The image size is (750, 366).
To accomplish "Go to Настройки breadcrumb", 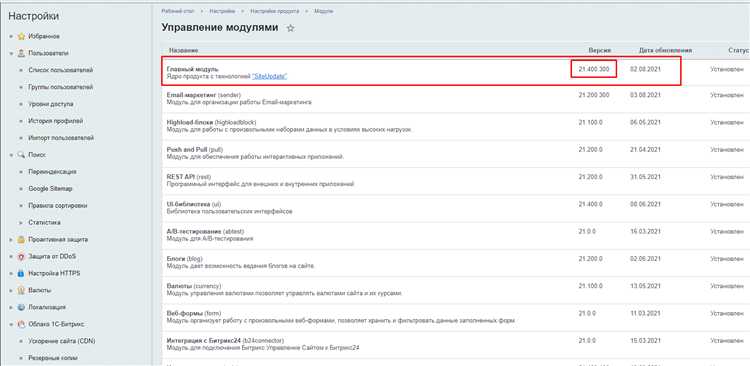I will pos(222,11).
